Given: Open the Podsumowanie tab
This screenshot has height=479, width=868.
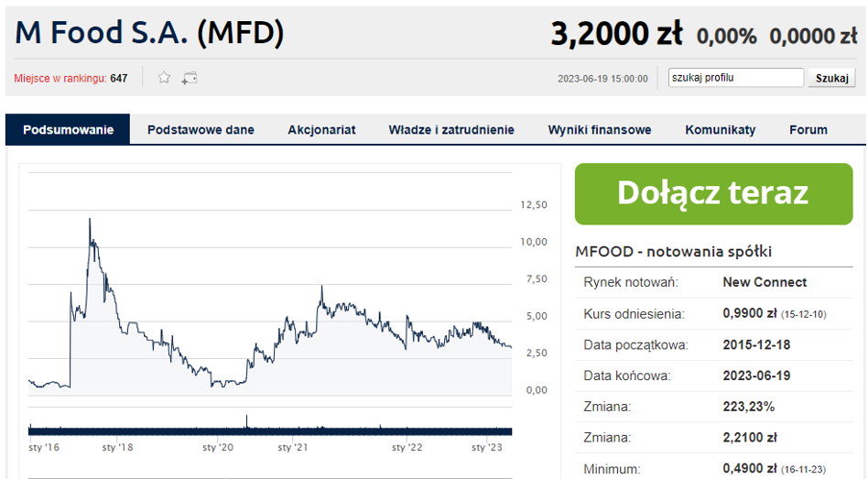Looking at the screenshot, I should click(68, 129).
